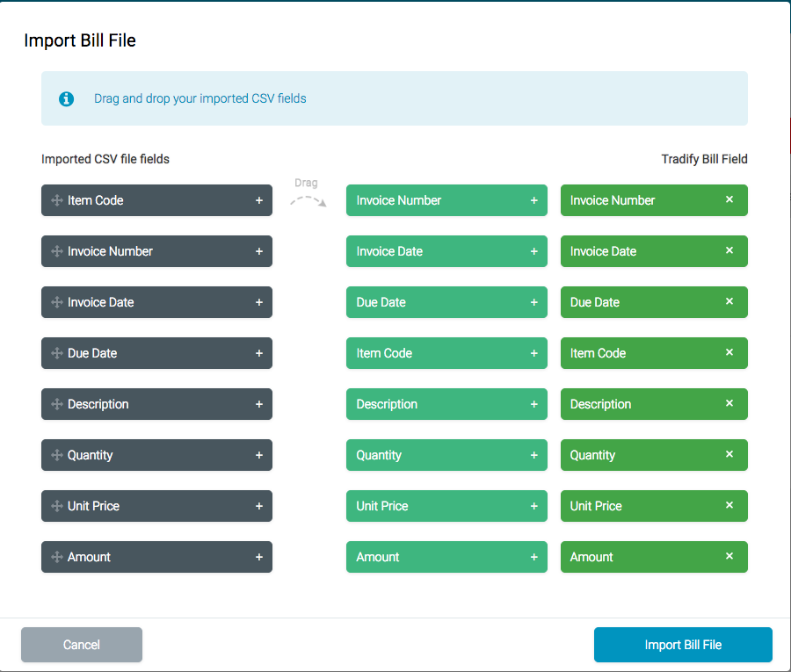Click the drag handle on Item Code field
791x672 pixels.
click(55, 200)
